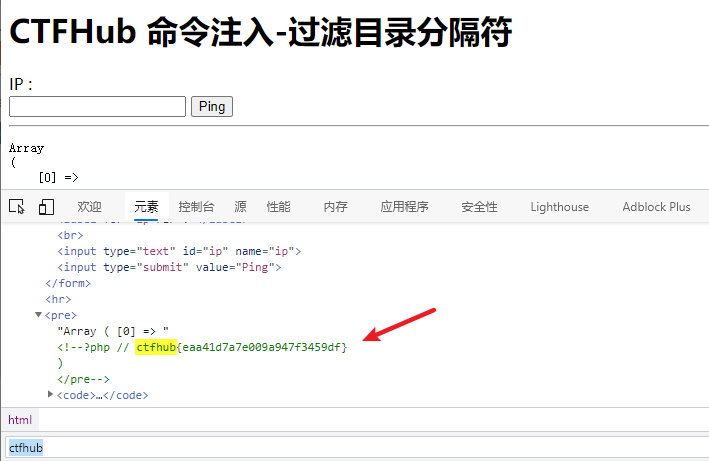This screenshot has height=461, width=709.
Task: Click the page heading CTFHub 命令注入-过滤目录分隔符
Action: (x=260, y=32)
